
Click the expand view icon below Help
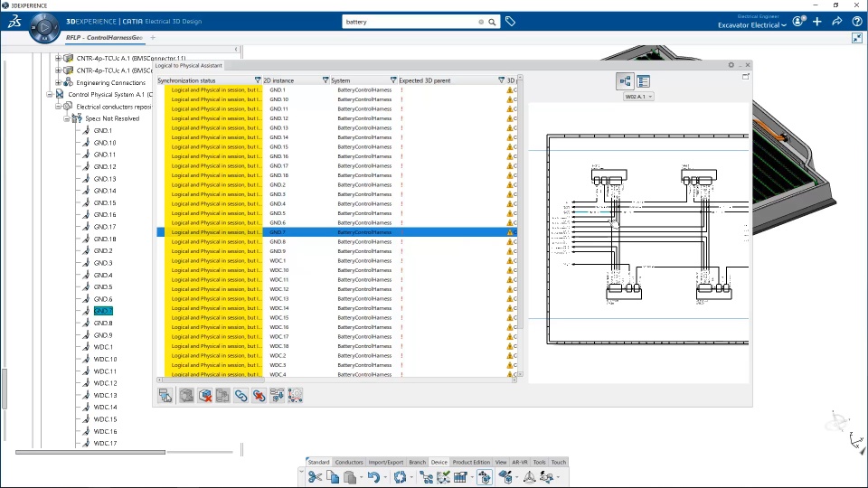click(857, 38)
